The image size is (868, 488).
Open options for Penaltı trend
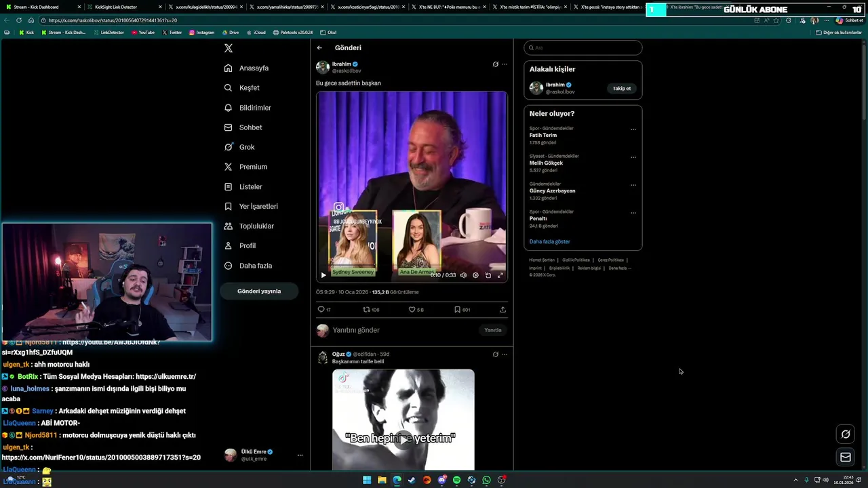[x=633, y=213]
